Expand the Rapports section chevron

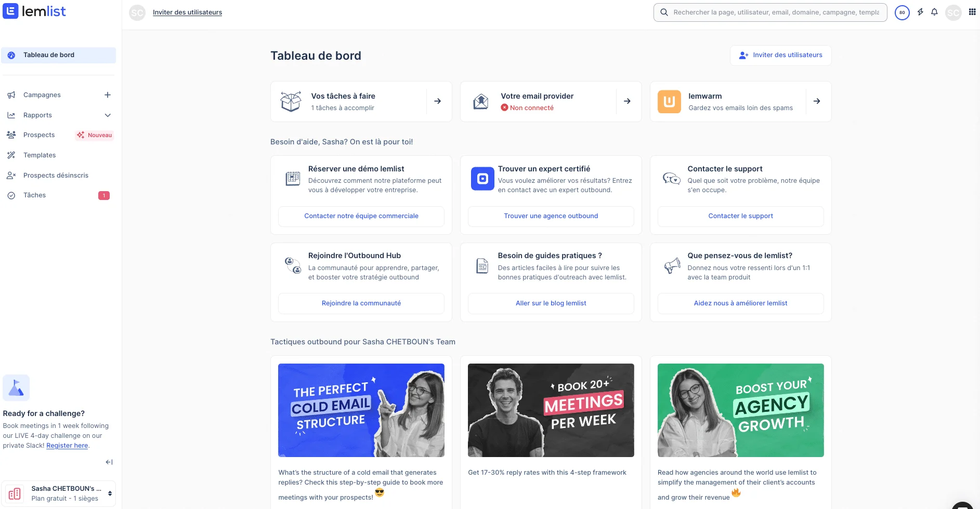tap(108, 115)
